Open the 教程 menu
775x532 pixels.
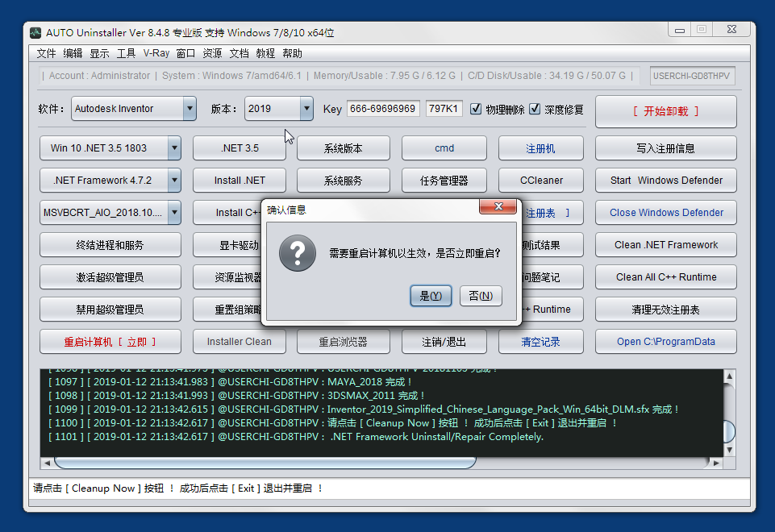tap(265, 53)
